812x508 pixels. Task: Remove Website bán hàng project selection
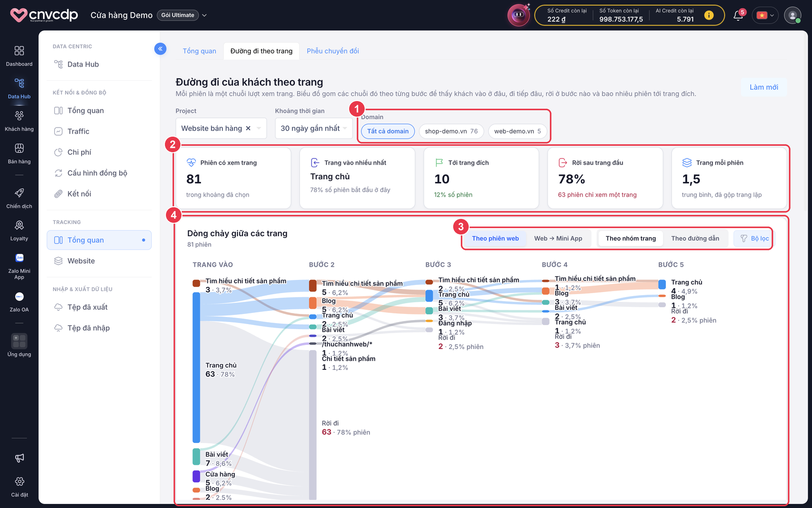[248, 129]
